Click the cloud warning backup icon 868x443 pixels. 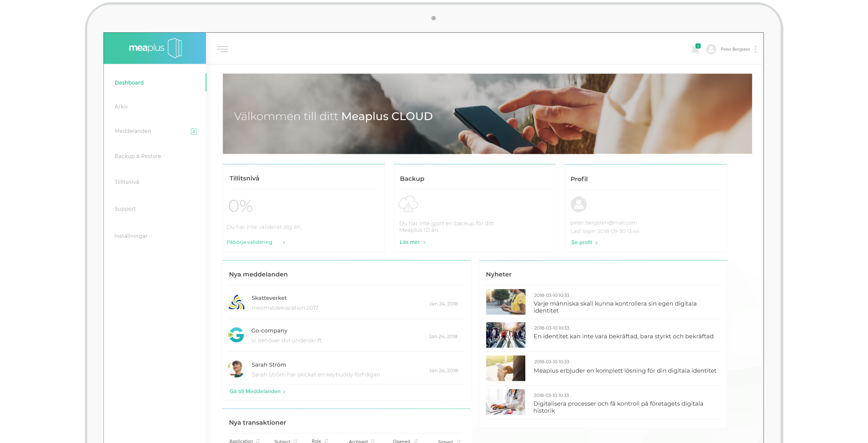click(408, 204)
